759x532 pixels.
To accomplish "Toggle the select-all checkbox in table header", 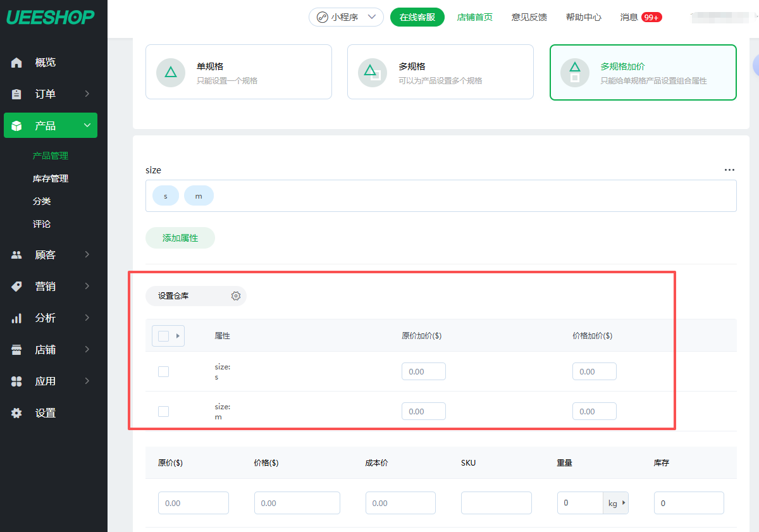I will click(x=163, y=336).
